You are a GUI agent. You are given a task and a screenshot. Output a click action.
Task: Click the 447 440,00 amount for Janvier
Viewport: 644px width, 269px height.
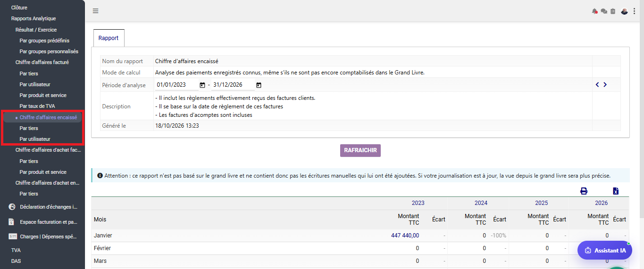click(x=405, y=236)
